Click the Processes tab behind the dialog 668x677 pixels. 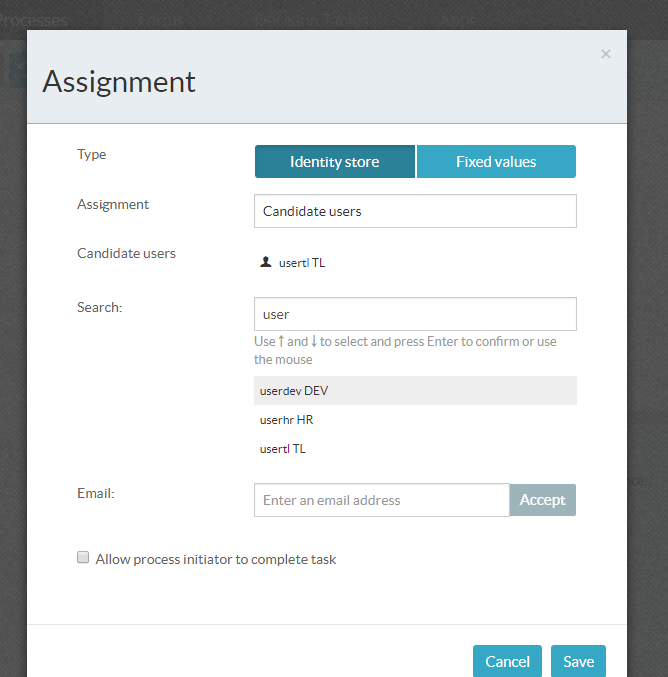click(x=34, y=19)
